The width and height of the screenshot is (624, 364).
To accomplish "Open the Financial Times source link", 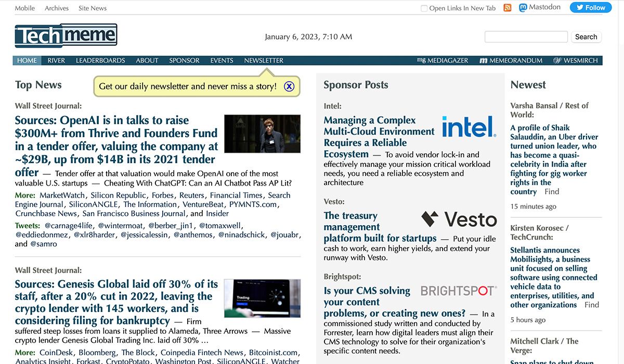I will (236, 196).
